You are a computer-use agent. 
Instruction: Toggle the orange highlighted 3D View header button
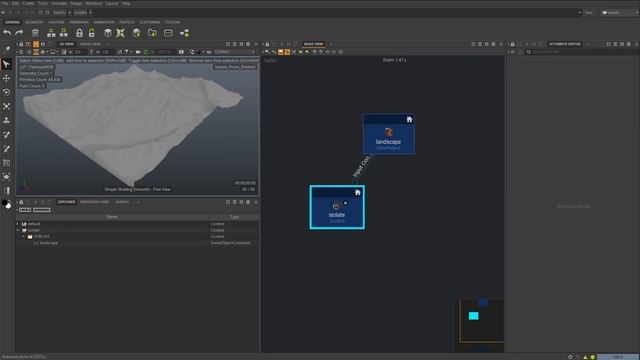point(36,44)
